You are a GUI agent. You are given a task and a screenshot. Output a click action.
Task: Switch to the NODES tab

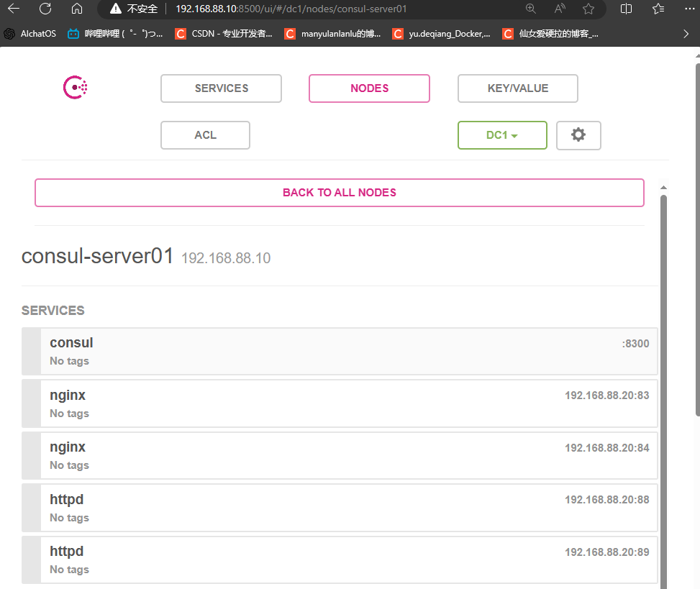pos(369,88)
